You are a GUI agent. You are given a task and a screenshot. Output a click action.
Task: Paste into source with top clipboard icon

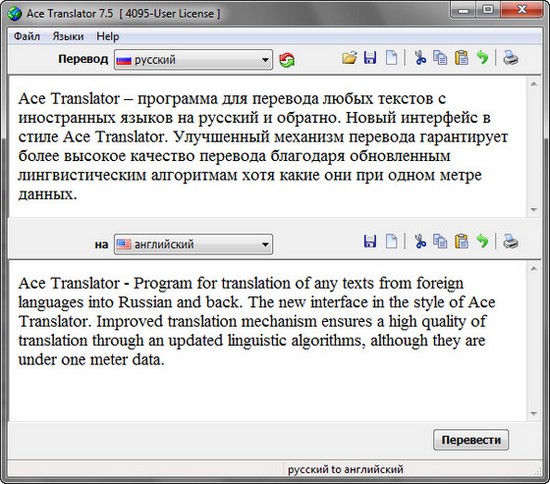point(462,58)
